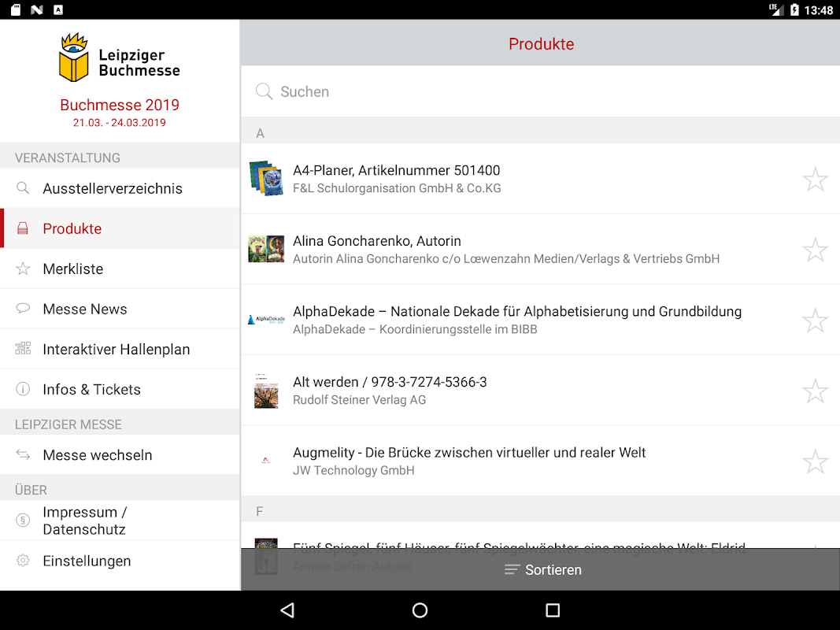Click the Infos & Tickets info icon

pos(23,389)
